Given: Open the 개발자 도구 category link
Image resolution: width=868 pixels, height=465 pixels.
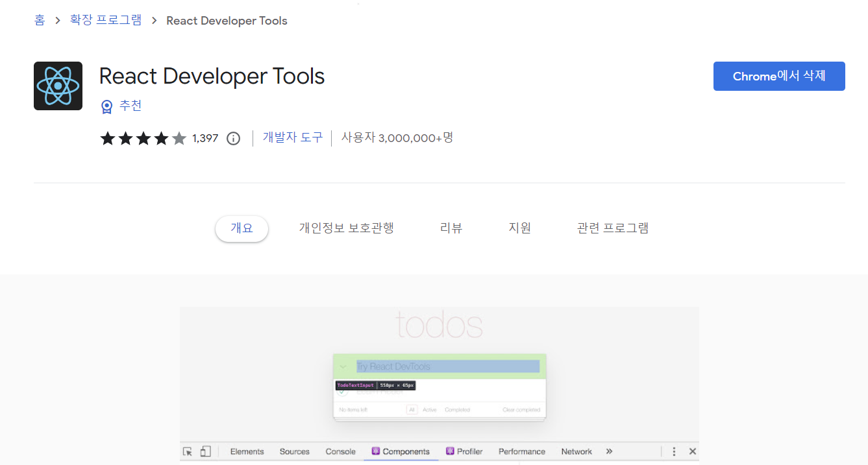Looking at the screenshot, I should click(x=293, y=137).
